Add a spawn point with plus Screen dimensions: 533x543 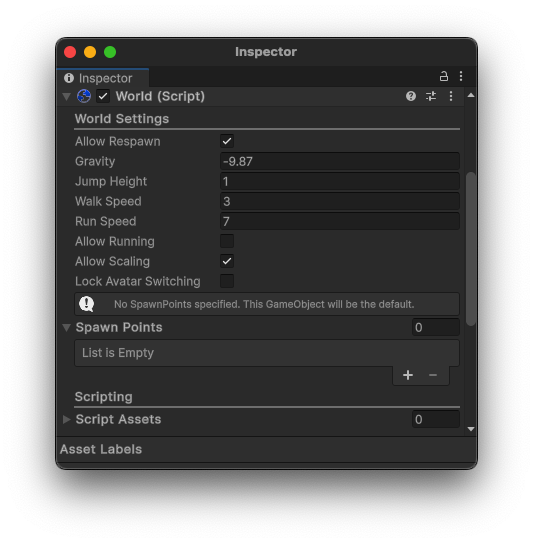point(408,375)
